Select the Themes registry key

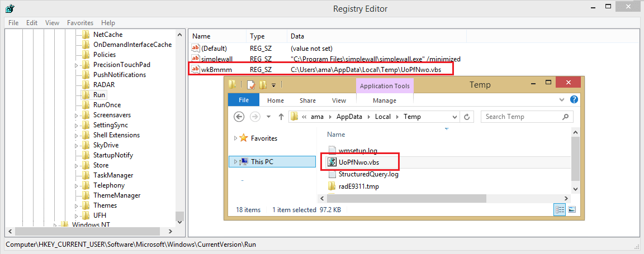click(x=105, y=205)
